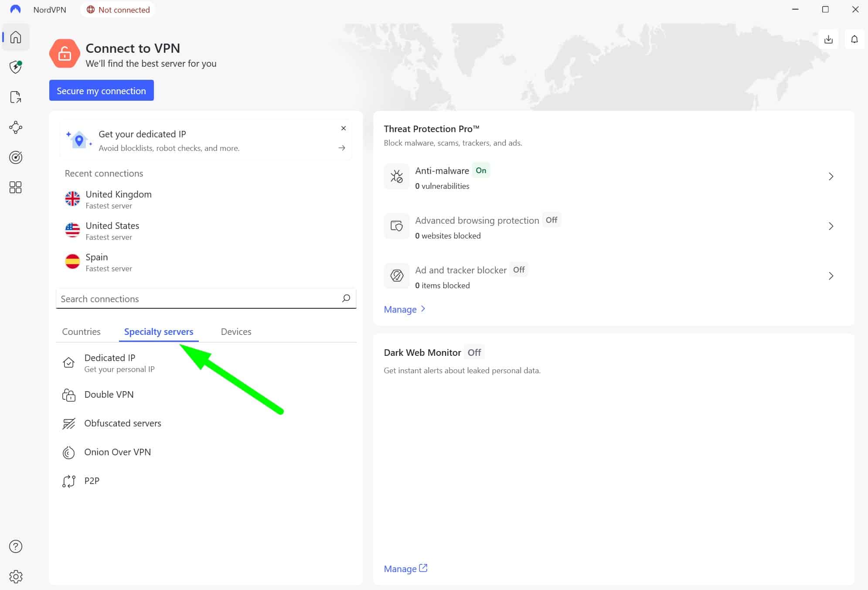Open the Settings gear icon
Image resolution: width=868 pixels, height=590 pixels.
(x=16, y=576)
